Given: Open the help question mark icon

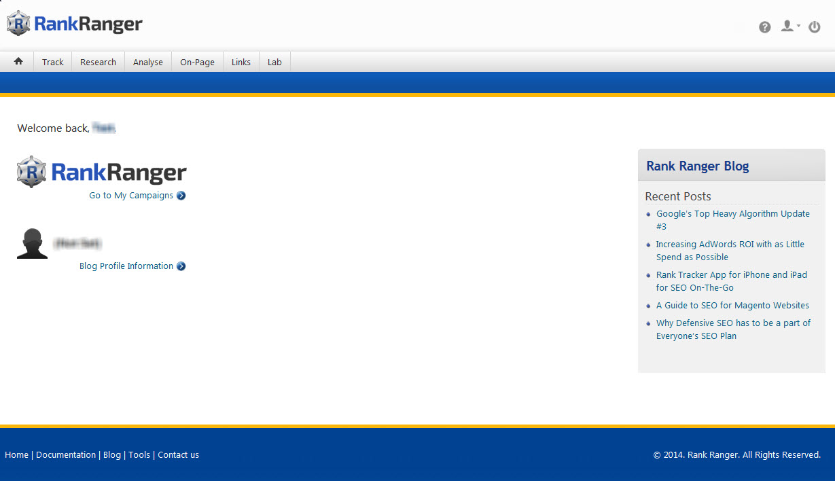Looking at the screenshot, I should point(765,27).
